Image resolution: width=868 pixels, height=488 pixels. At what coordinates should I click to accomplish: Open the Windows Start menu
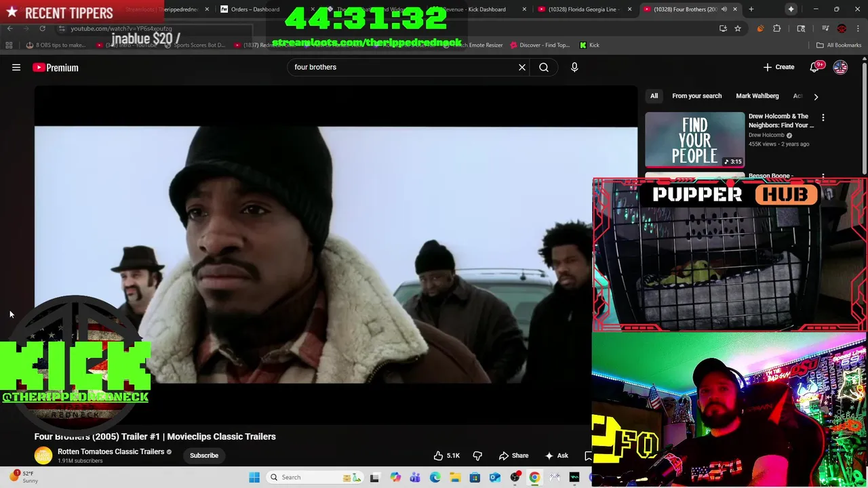coord(254,477)
